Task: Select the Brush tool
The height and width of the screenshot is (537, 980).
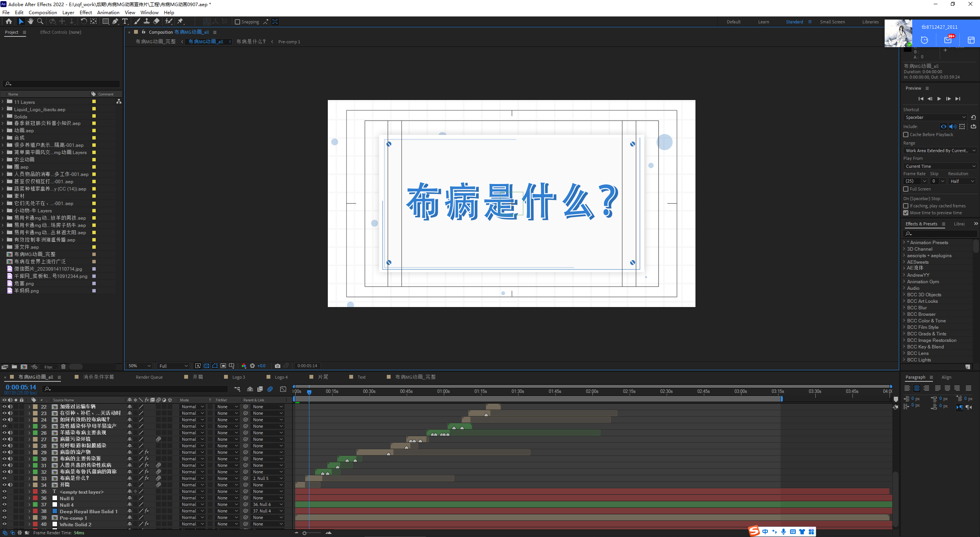Action: pos(137,21)
